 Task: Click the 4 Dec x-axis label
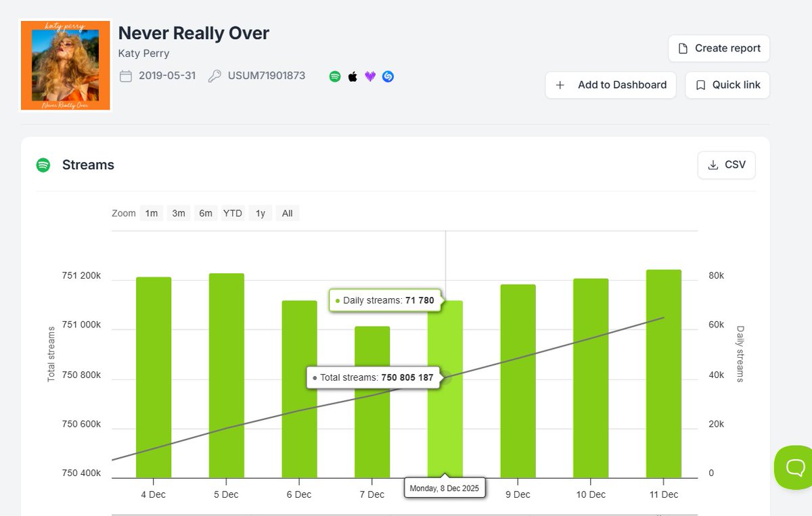click(154, 494)
